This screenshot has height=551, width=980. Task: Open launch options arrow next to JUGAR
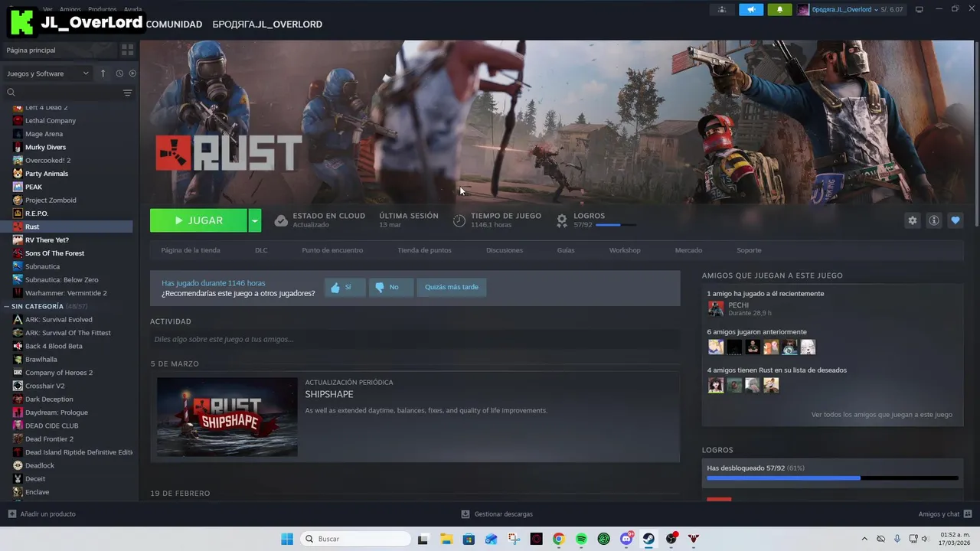pyautogui.click(x=255, y=220)
